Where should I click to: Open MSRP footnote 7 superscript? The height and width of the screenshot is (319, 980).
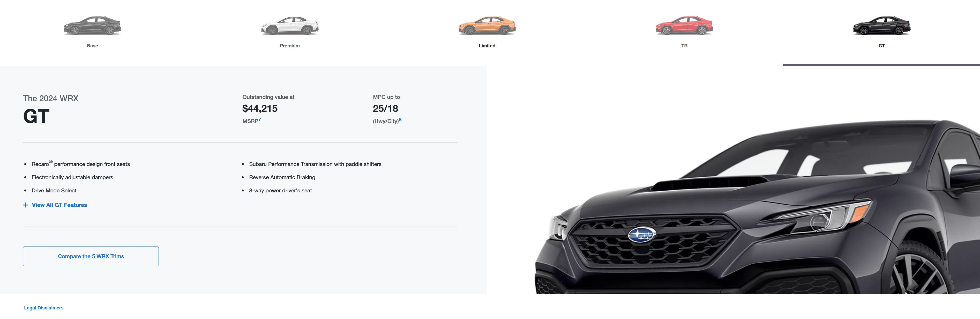pos(260,120)
